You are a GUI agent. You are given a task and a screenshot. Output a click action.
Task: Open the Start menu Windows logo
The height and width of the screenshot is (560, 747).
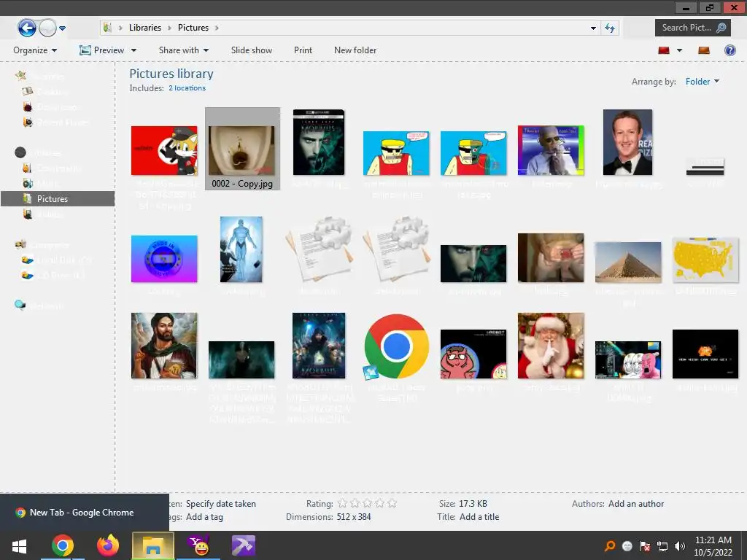pyautogui.click(x=19, y=545)
